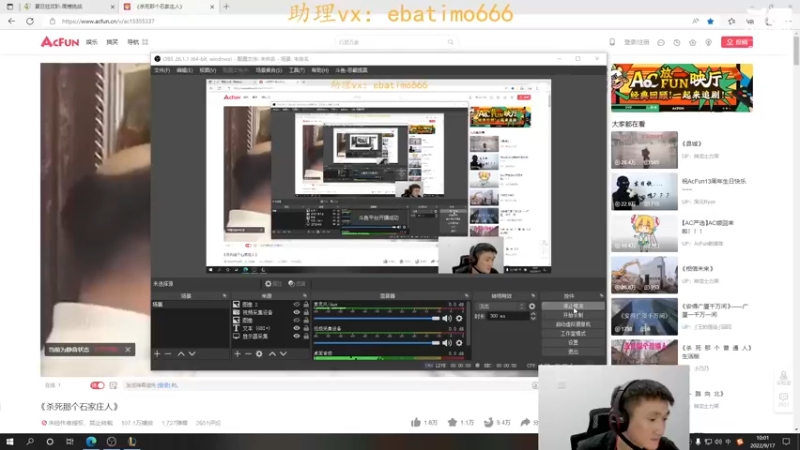Pop out the Controls dock panel
Viewport: 800px width, 450px height.
pyautogui.click(x=602, y=296)
